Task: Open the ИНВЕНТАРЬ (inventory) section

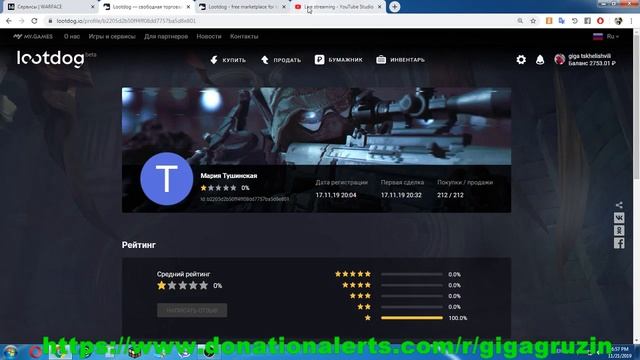Action: tap(400, 60)
